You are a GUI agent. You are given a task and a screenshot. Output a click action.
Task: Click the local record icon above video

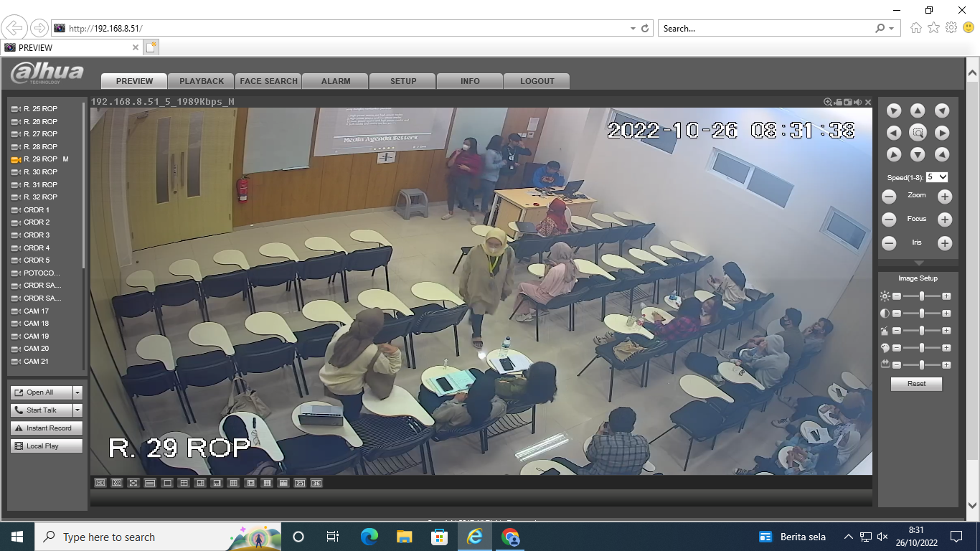[838, 102]
